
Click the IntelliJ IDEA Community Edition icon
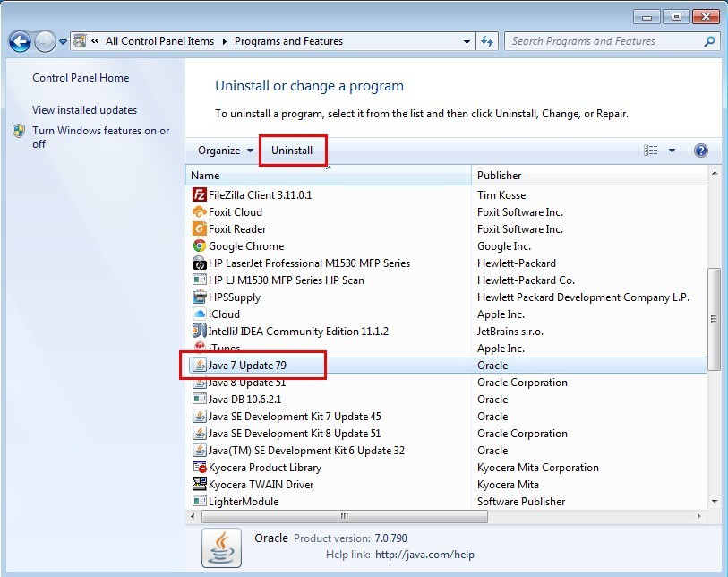pos(200,332)
